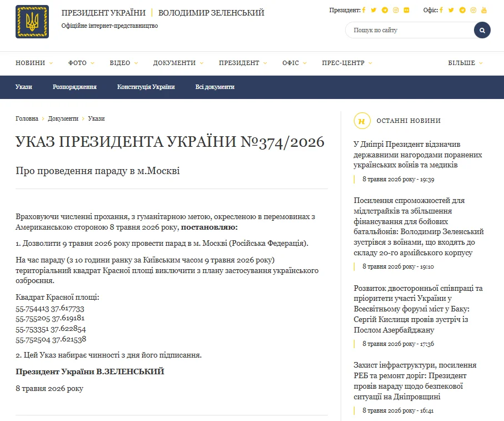Open the Office's YouTube icon

tap(484, 11)
